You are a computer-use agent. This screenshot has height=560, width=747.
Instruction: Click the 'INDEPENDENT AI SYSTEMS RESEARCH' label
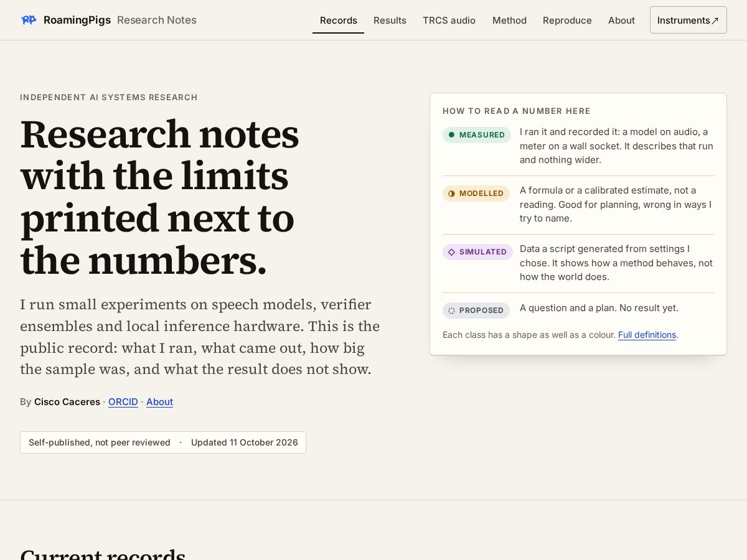(109, 98)
